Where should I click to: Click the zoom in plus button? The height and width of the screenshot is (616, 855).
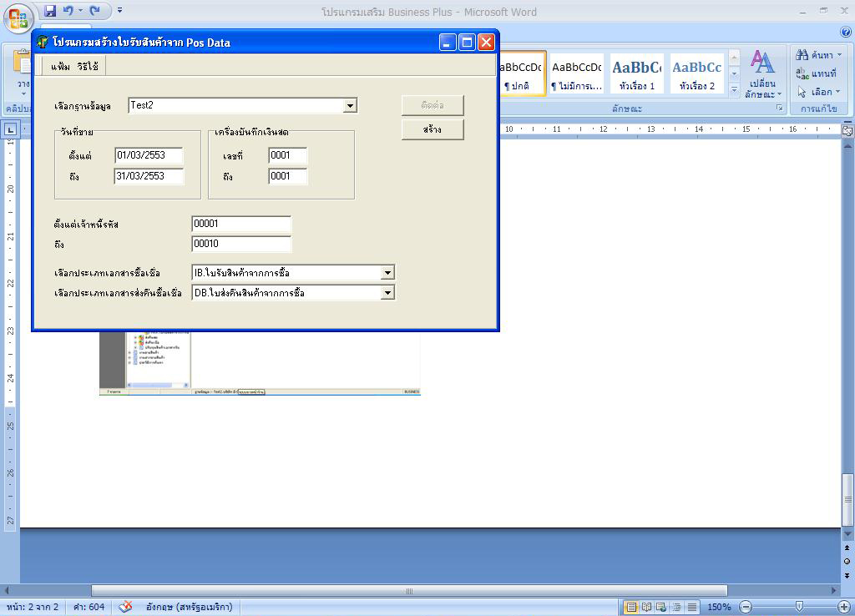pyautogui.click(x=844, y=607)
